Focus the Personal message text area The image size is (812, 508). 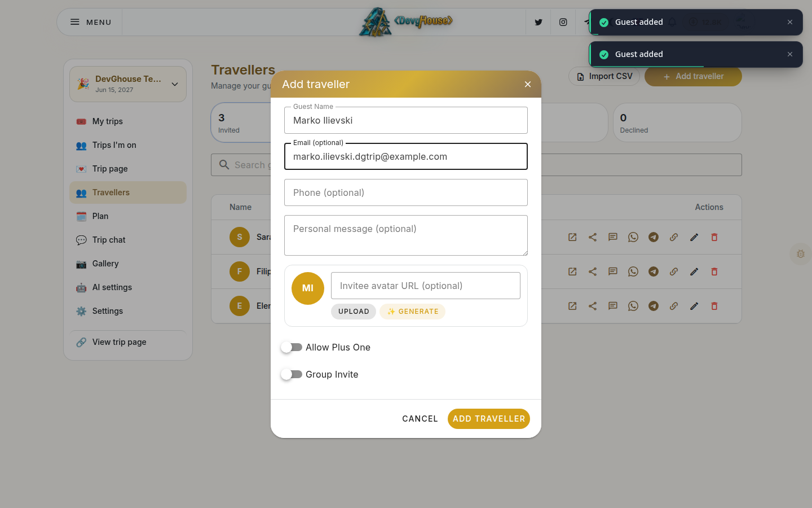point(406,235)
